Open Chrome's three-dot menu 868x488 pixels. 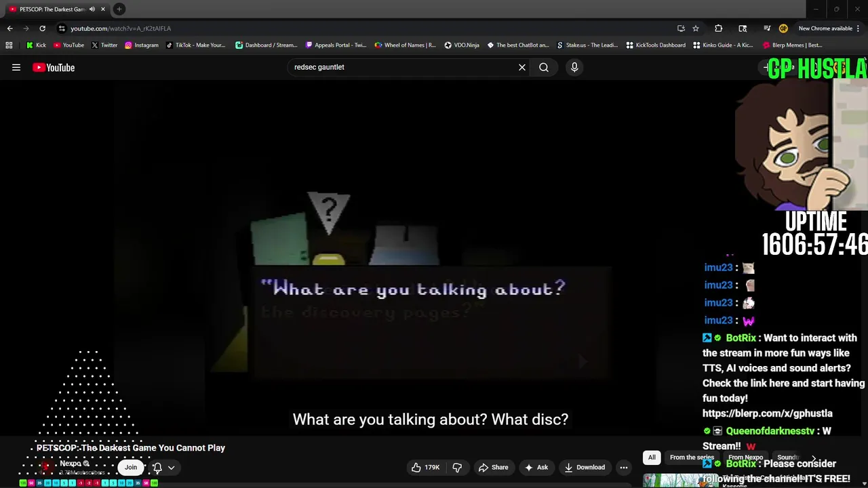[x=859, y=28]
